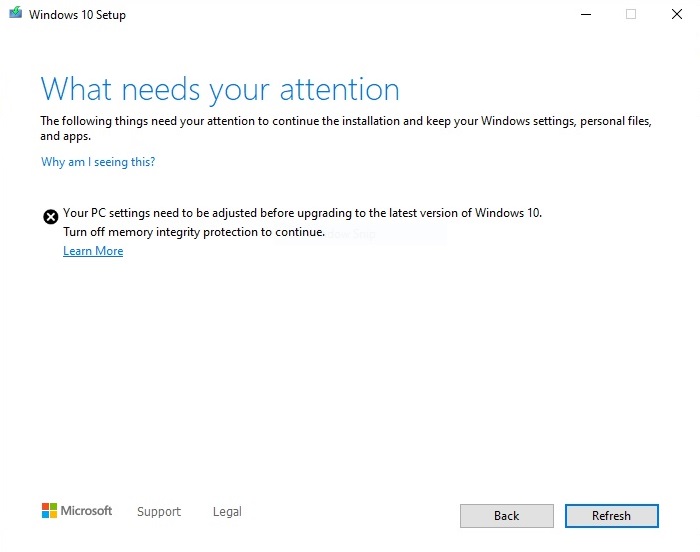Viewport: 700px width, 552px height.
Task: Minimize the Windows 10 Setup window
Action: pyautogui.click(x=586, y=14)
